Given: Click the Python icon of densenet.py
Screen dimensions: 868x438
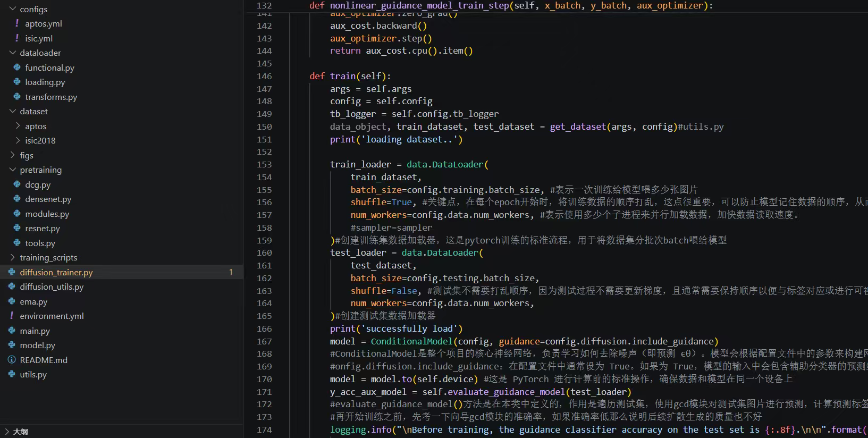Looking at the screenshot, I should pyautogui.click(x=17, y=199).
